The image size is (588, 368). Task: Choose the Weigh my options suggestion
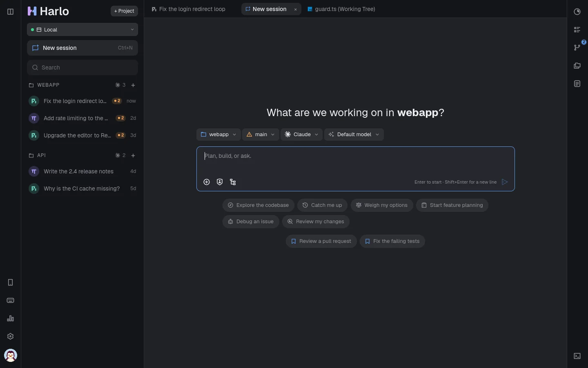(x=382, y=205)
